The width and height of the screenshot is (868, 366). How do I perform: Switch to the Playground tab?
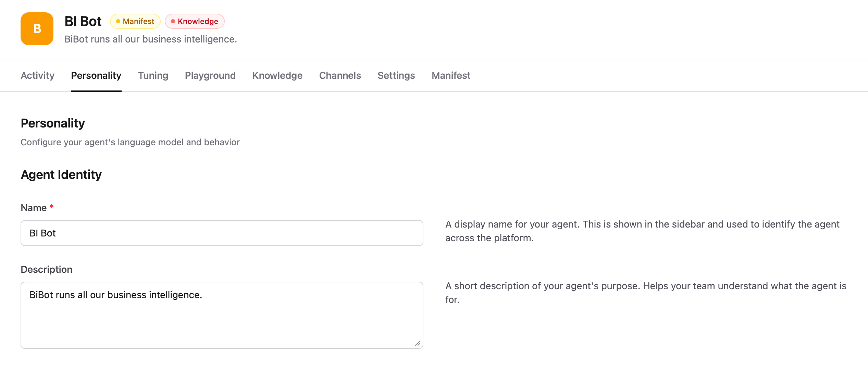[210, 75]
